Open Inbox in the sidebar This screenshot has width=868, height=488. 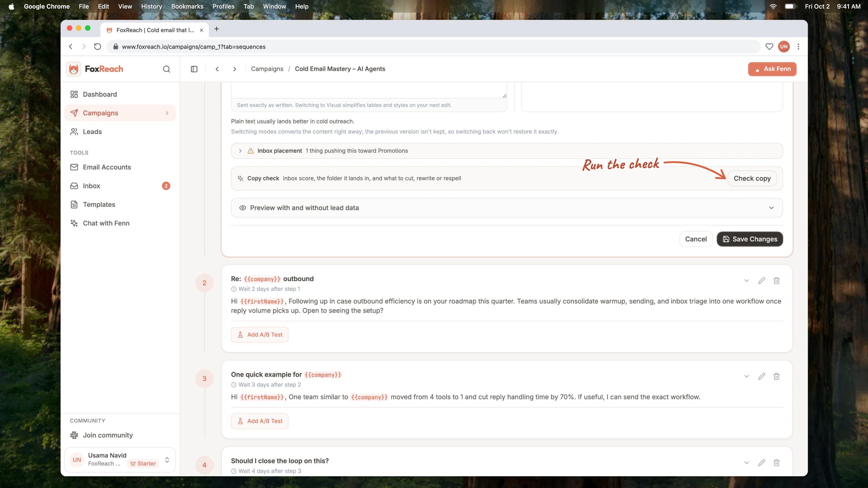[x=120, y=186]
